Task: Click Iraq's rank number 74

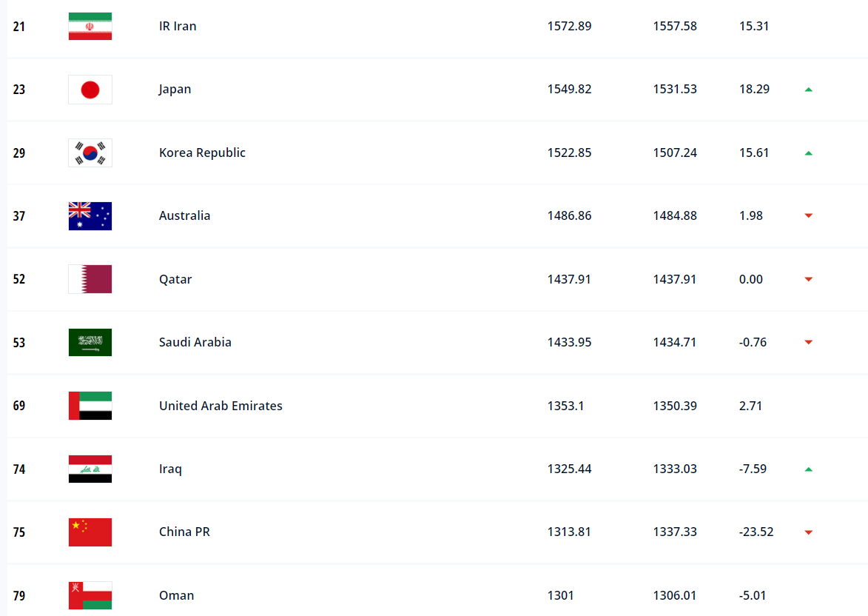Action: click(x=19, y=469)
